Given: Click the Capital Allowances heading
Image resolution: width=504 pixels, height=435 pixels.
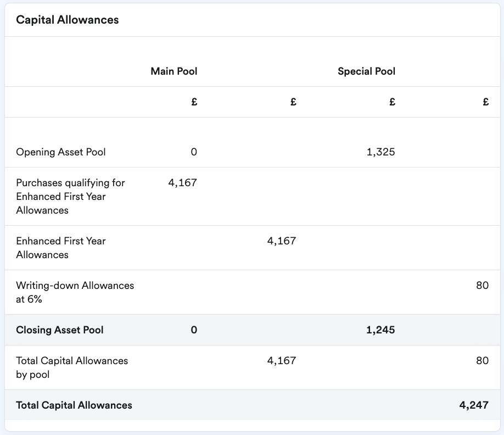Looking at the screenshot, I should pos(67,20).
